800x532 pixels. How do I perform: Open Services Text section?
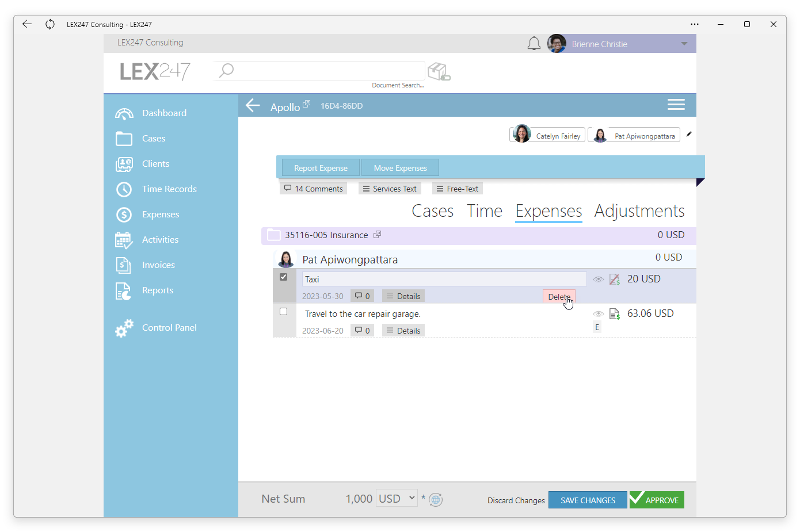tap(390, 189)
